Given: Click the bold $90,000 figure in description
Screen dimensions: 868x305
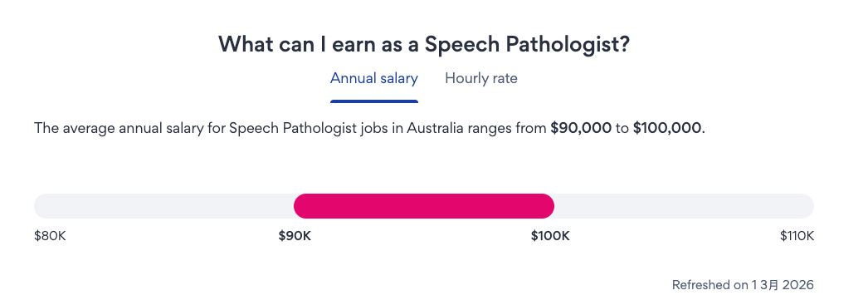Looking at the screenshot, I should [581, 128].
